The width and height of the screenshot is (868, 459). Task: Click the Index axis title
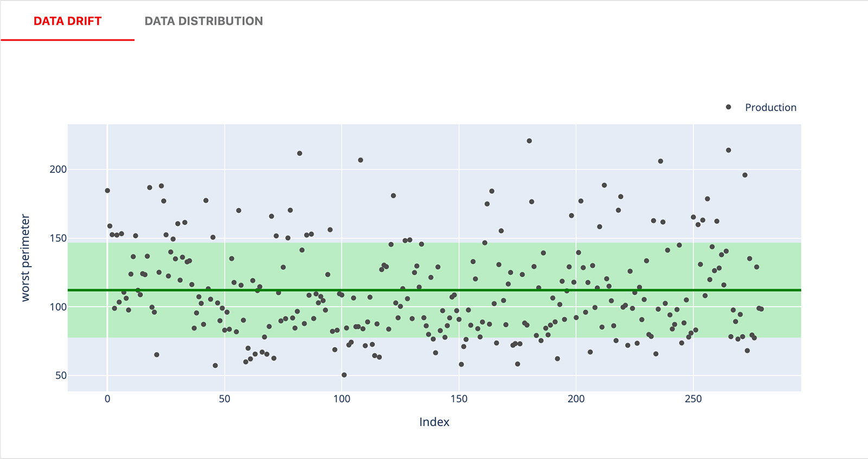(x=434, y=422)
